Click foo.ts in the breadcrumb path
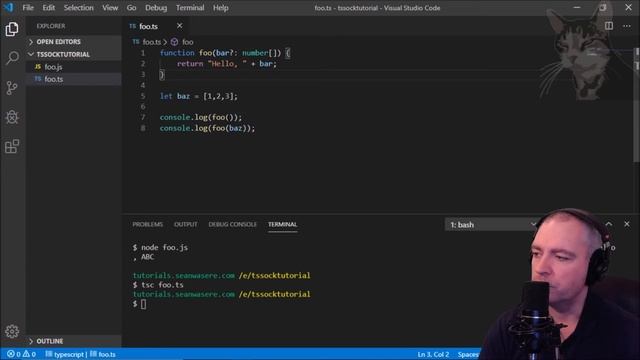Viewport: 640px width, 360px height. (151, 42)
